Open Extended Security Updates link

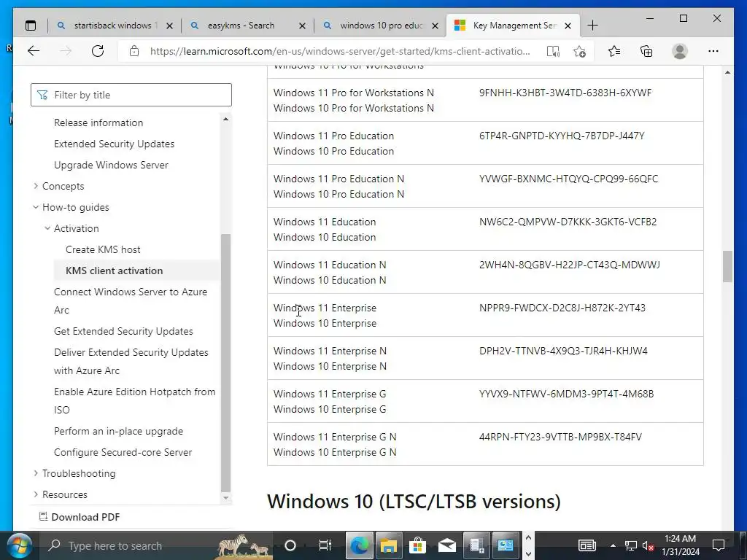pyautogui.click(x=114, y=144)
